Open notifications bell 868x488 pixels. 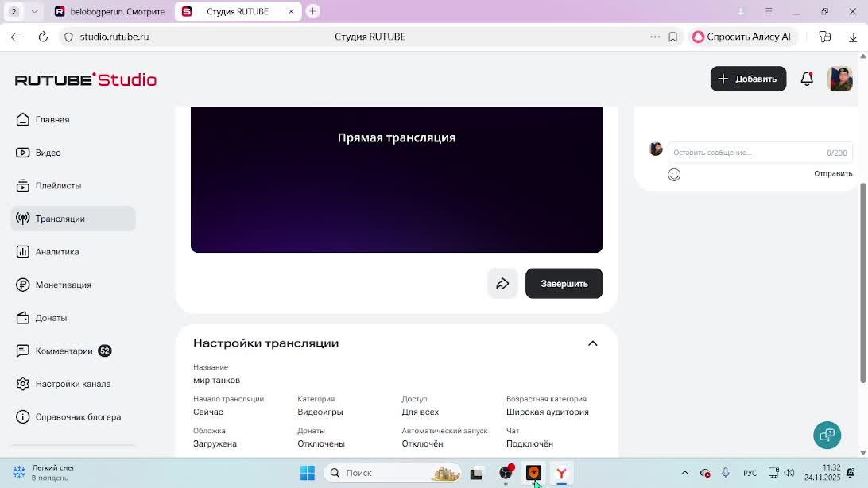807,79
